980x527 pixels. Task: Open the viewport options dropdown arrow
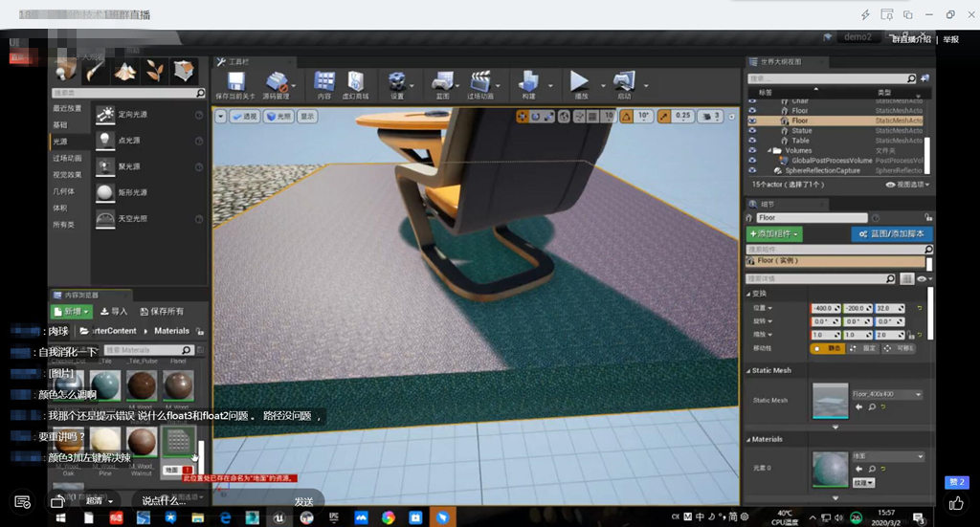coord(221,116)
